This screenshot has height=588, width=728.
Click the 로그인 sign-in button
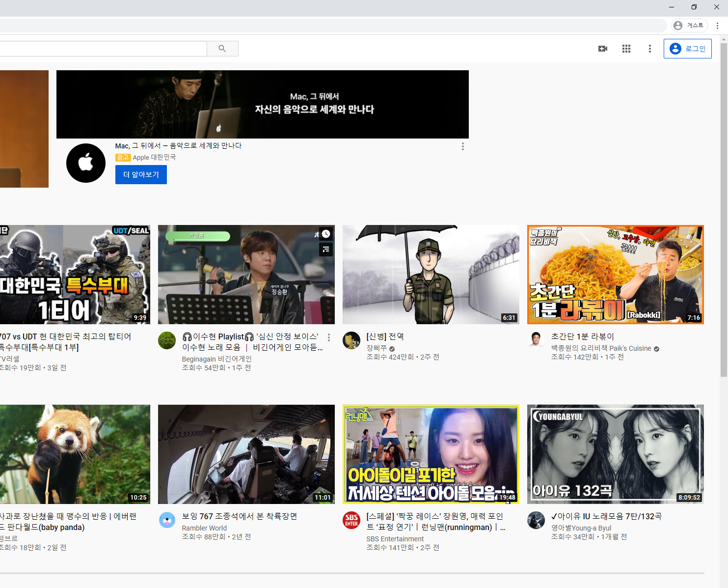pos(688,49)
